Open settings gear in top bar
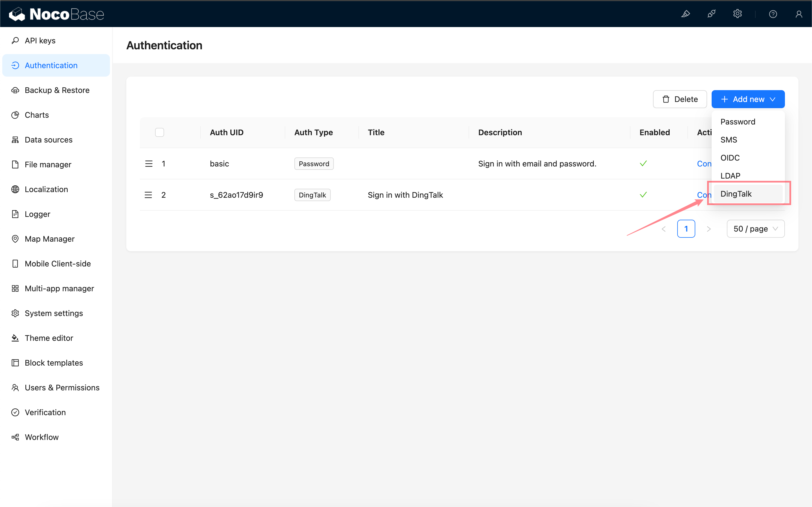 (x=737, y=14)
